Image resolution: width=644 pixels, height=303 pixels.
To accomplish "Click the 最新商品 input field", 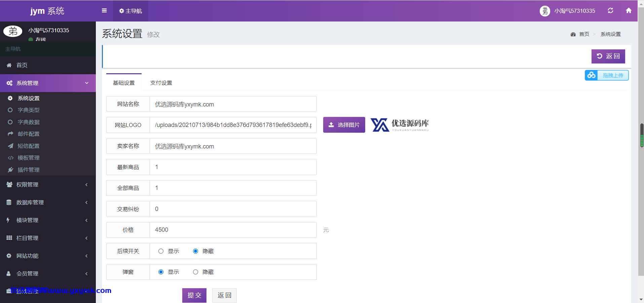I will pos(233,167).
